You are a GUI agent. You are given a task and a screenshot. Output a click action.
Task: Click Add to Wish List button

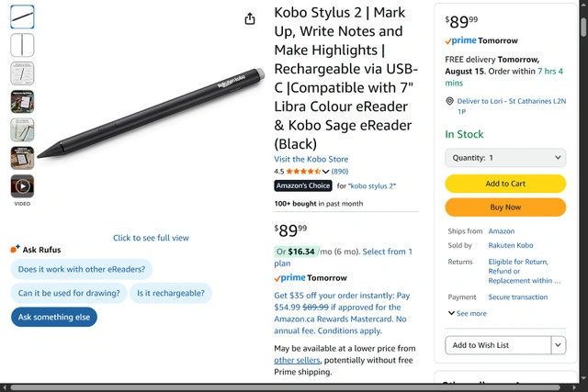[497, 345]
